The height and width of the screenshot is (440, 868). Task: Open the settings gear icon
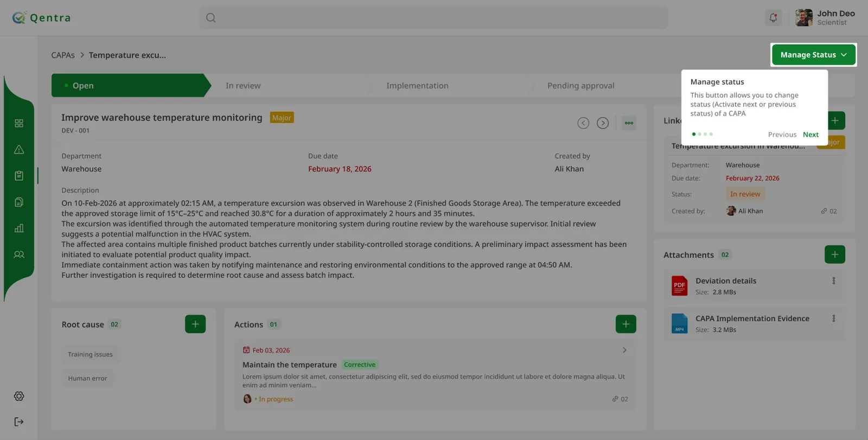pyautogui.click(x=19, y=396)
